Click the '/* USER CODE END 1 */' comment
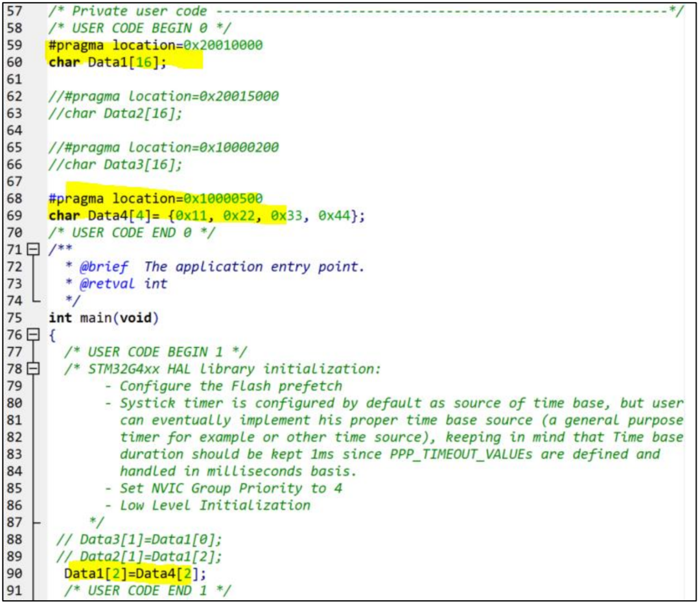This screenshot has height=606, width=700. coord(147,590)
